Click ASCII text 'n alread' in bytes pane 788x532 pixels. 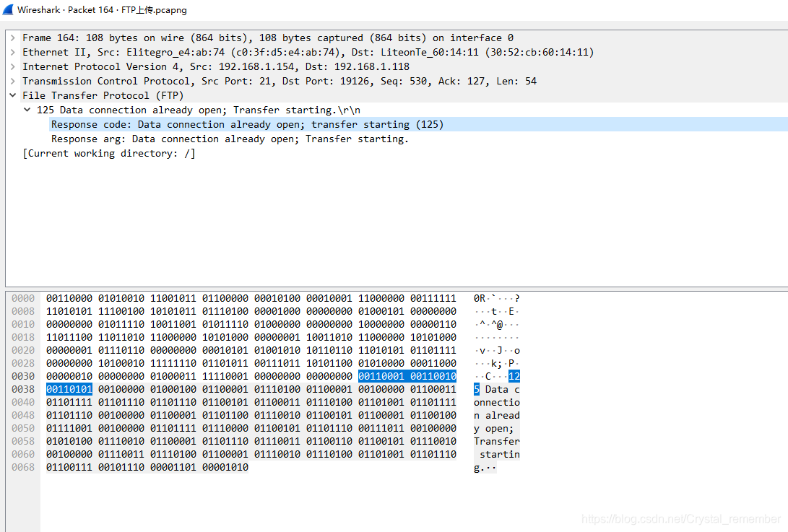click(x=496, y=416)
